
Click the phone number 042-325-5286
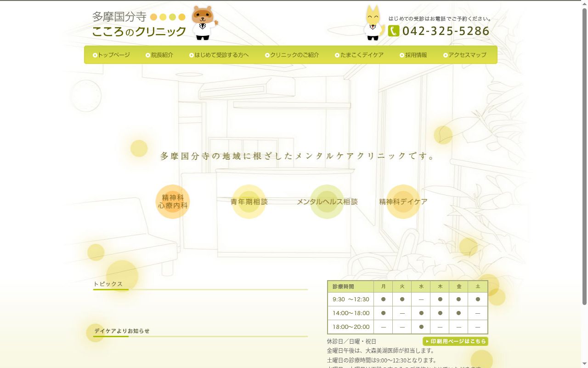(x=446, y=31)
